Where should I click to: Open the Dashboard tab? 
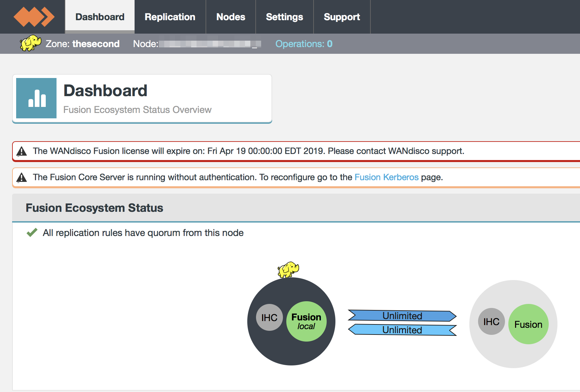click(100, 17)
